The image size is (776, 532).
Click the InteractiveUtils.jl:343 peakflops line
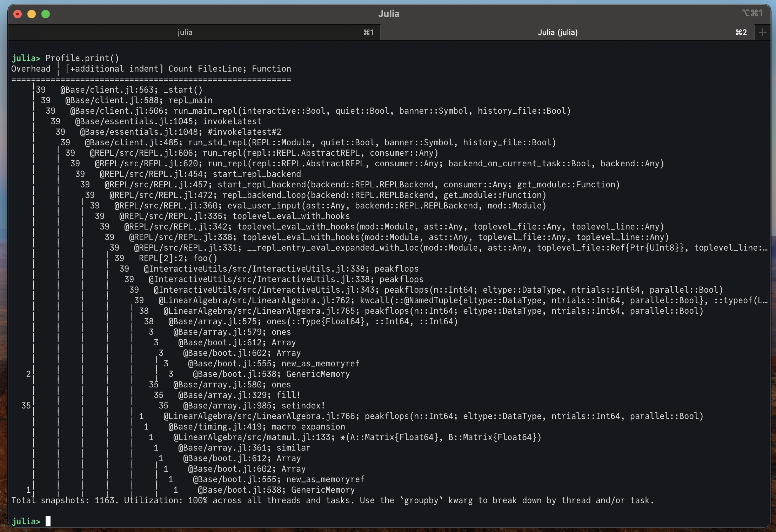(x=426, y=290)
